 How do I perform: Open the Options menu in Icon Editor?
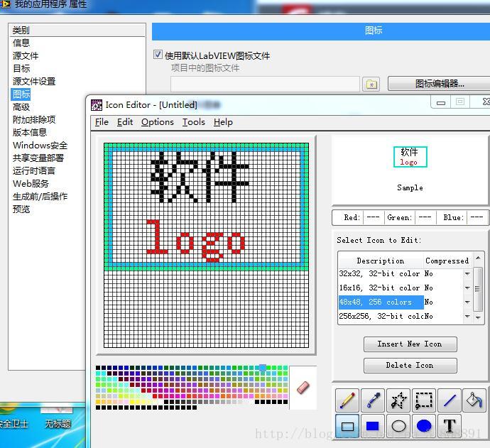[157, 122]
